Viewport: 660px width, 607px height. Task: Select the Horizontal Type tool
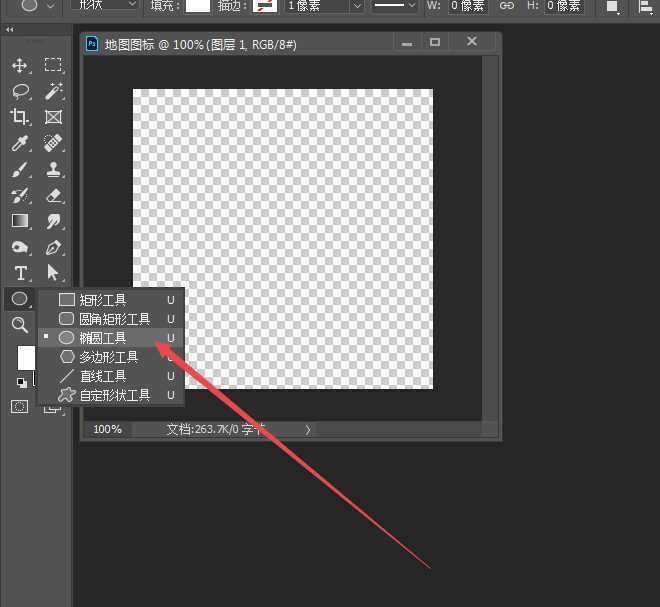(20, 272)
